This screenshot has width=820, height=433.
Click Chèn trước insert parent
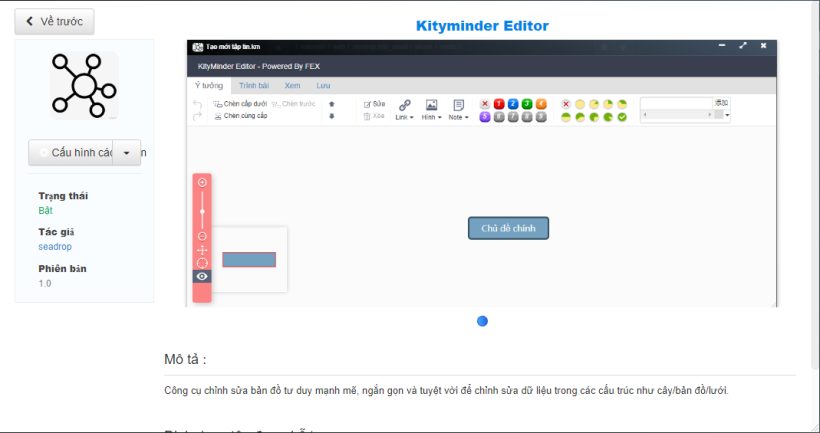click(294, 104)
